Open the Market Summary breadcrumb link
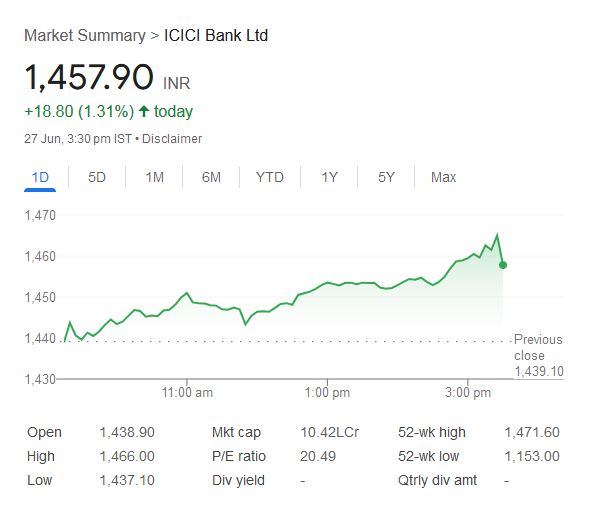This screenshot has height=509, width=612. [84, 36]
